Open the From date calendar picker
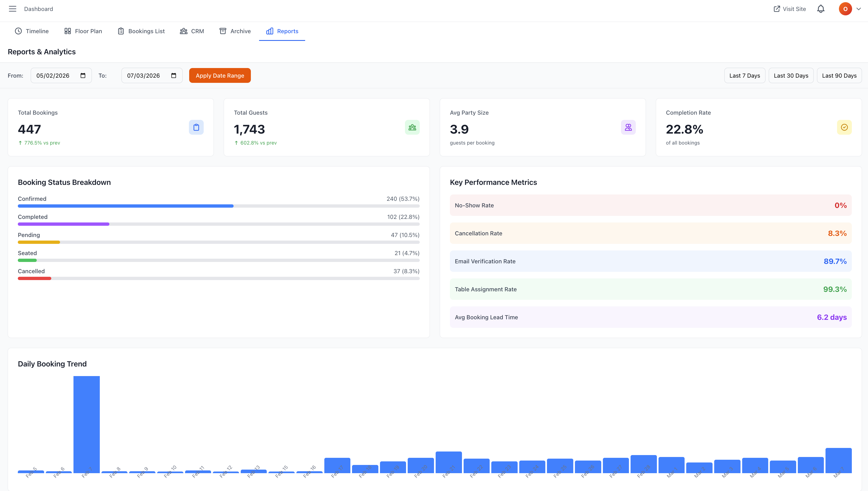Image resolution: width=868 pixels, height=491 pixels. click(x=83, y=75)
